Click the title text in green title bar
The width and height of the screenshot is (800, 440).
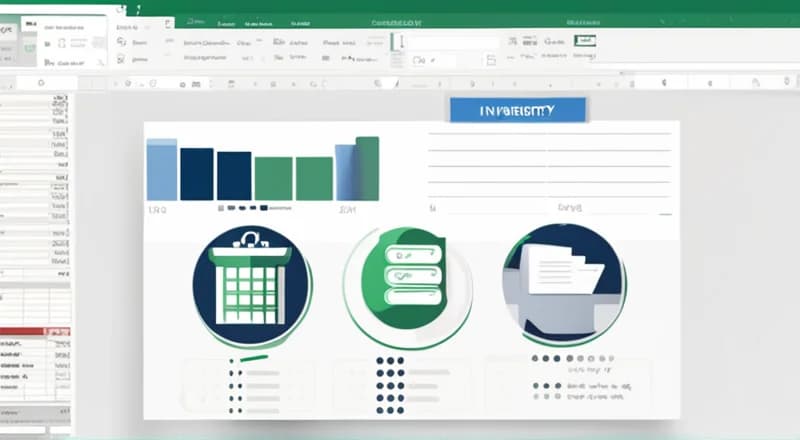tap(394, 21)
